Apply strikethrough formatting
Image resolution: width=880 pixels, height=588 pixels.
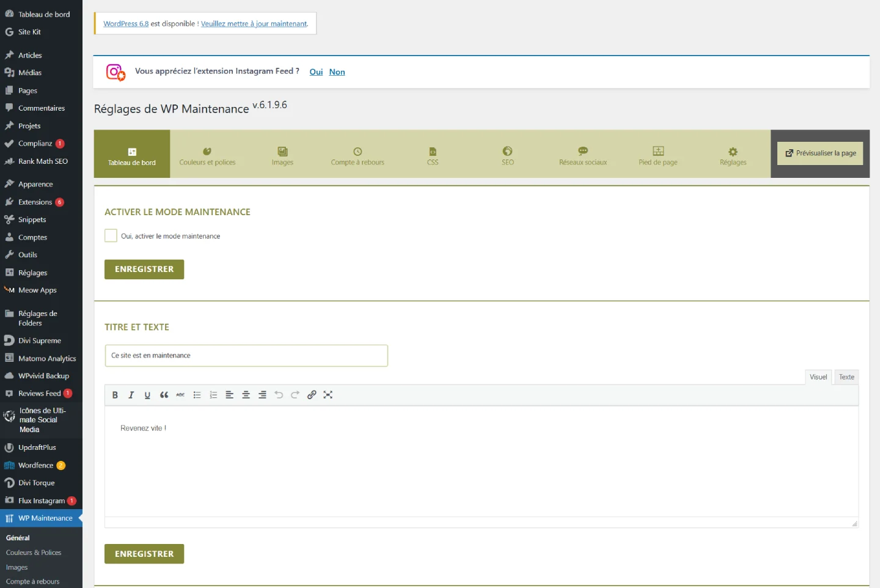(180, 394)
